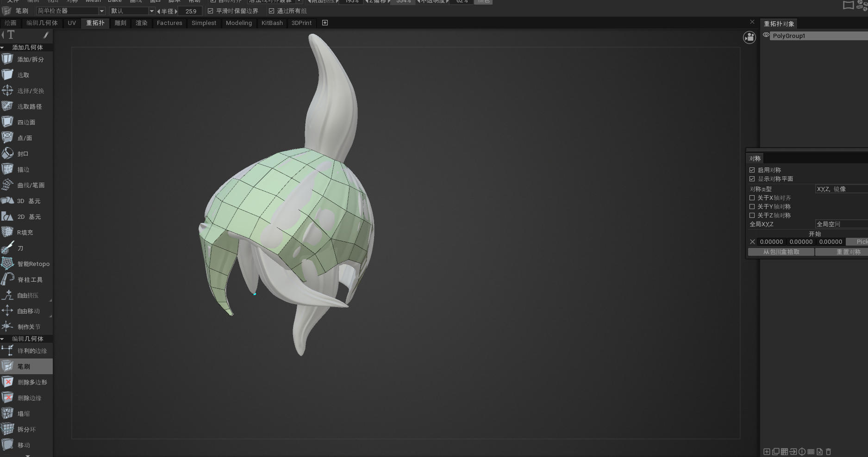Viewport: 868px width, 457px height.
Task: Enable 关于X轴对齐 checkbox
Action: [752, 198]
